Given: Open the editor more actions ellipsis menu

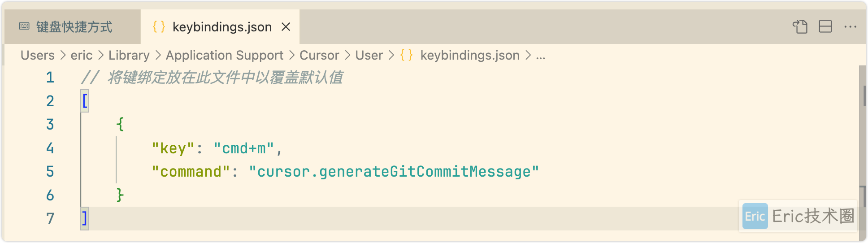Looking at the screenshot, I should pos(850,27).
